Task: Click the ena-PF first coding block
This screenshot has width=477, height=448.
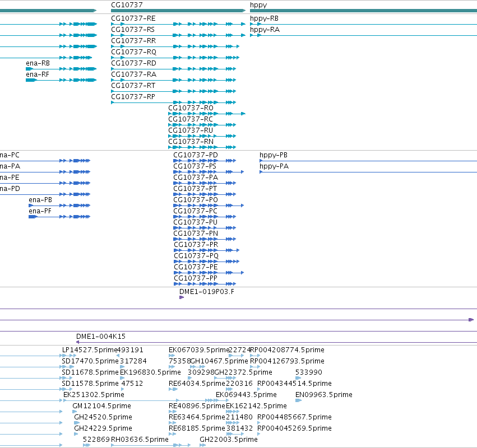Action: pyautogui.click(x=33, y=217)
